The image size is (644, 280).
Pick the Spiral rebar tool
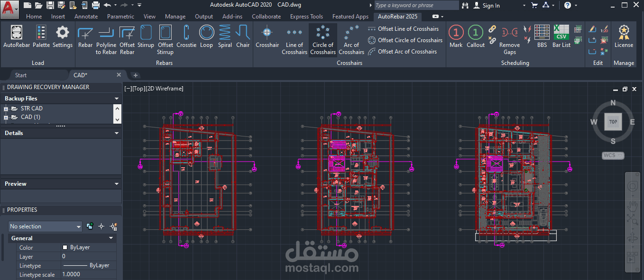click(225, 37)
